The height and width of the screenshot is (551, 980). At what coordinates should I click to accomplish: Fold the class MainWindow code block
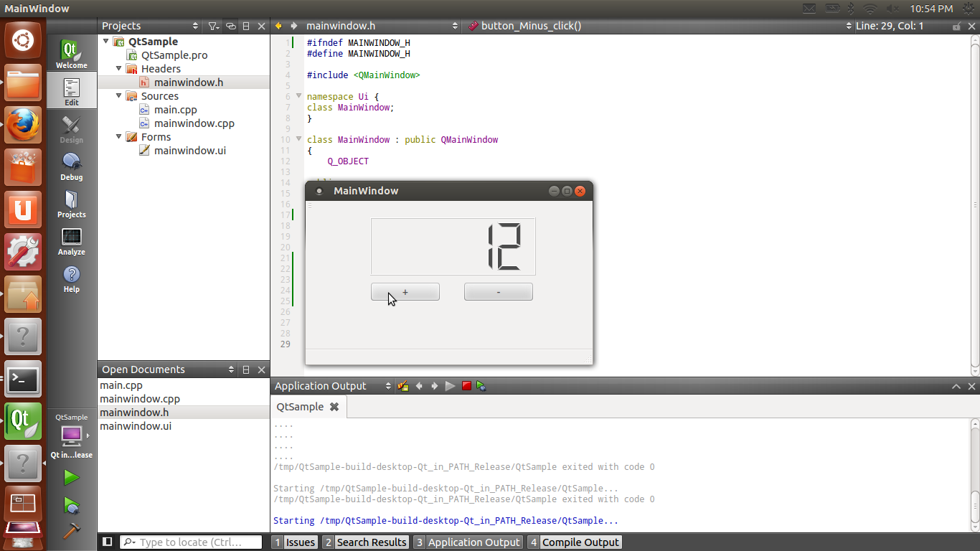[x=299, y=139]
